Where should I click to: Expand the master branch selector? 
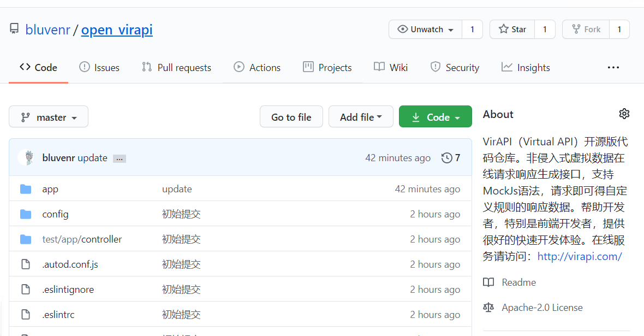49,117
